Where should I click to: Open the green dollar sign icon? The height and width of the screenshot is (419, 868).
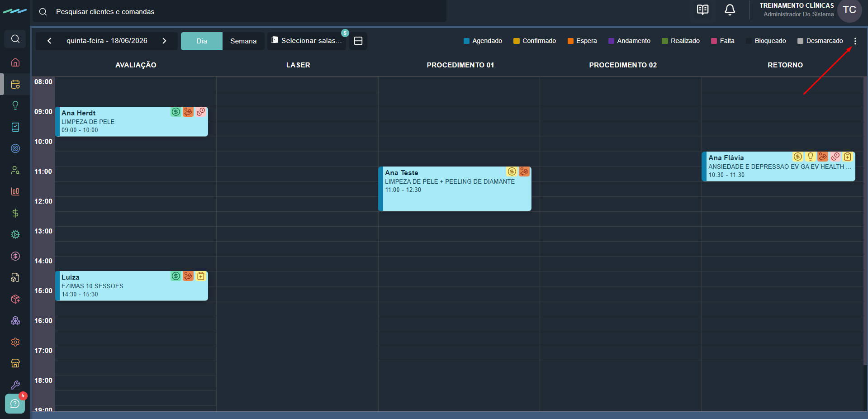tap(15, 213)
